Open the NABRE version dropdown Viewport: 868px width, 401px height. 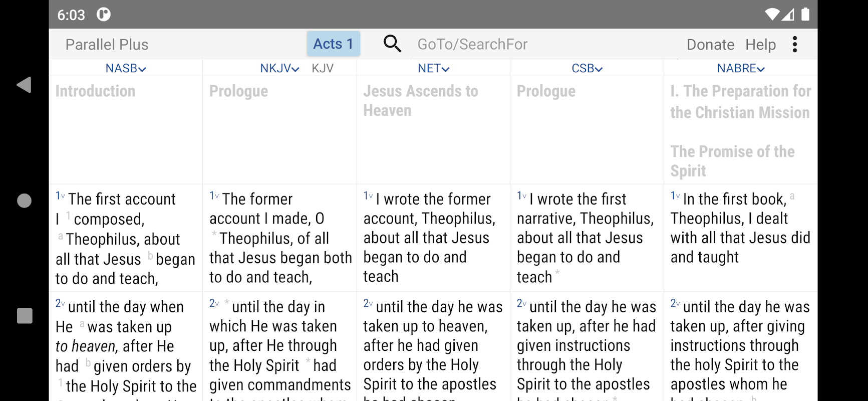(x=741, y=68)
